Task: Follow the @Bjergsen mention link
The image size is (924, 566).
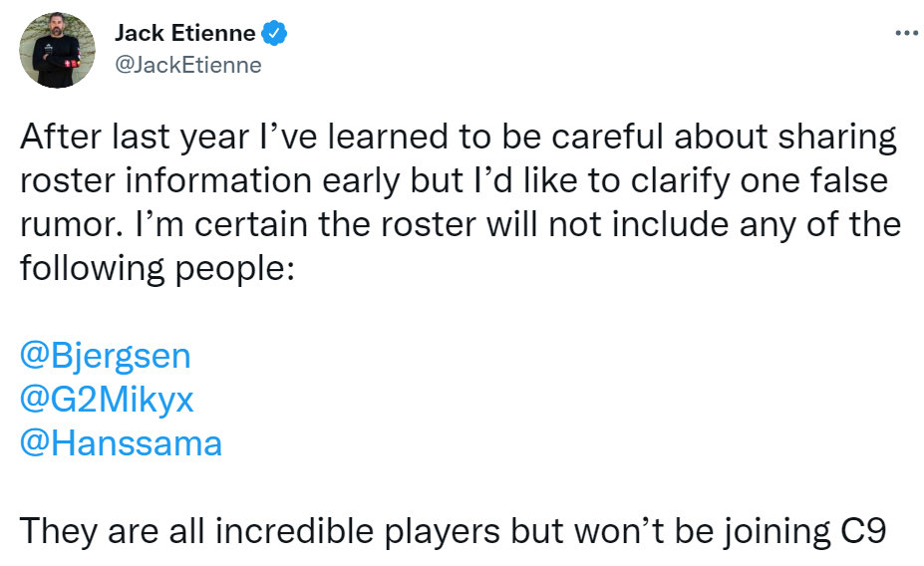Action: coord(106,357)
